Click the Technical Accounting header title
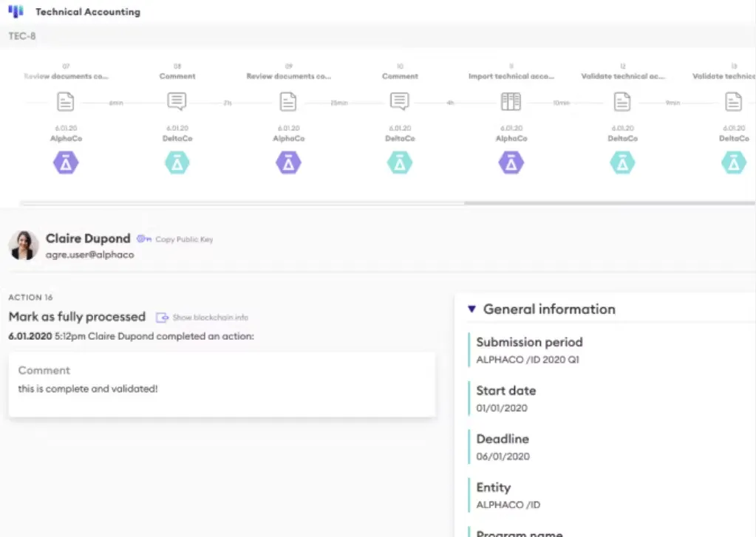The image size is (756, 537). [x=87, y=12]
